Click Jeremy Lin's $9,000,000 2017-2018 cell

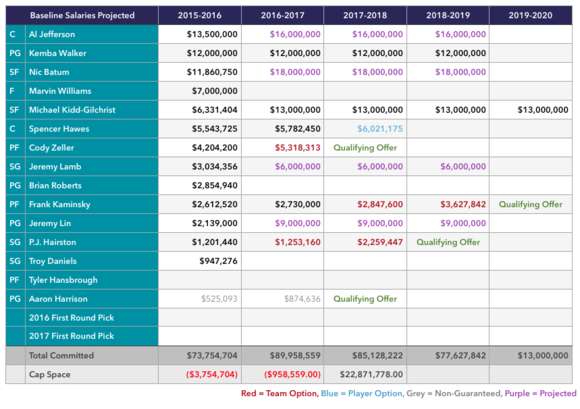365,223
